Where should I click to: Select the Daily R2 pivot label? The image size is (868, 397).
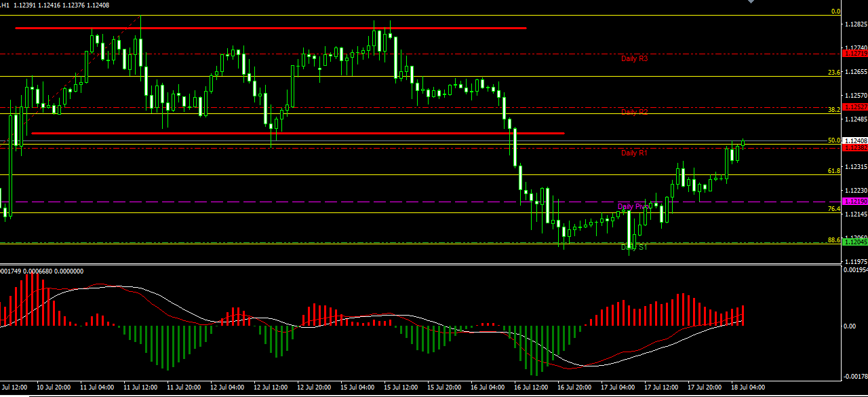[634, 112]
